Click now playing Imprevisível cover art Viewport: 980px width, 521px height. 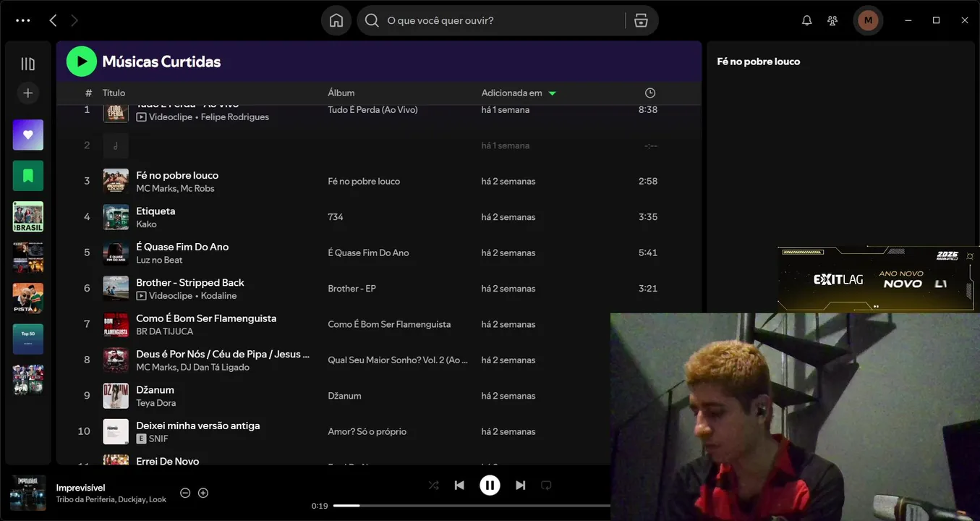pos(28,493)
